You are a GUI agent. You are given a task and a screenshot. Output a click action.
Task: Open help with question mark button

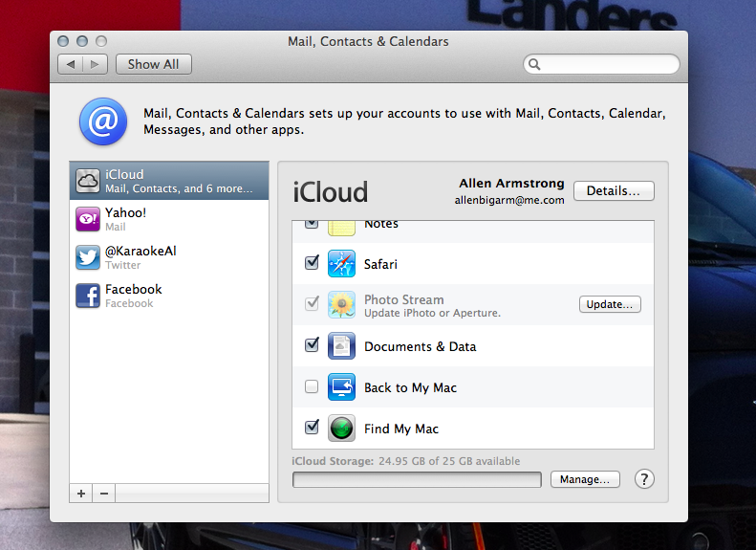pyautogui.click(x=644, y=479)
